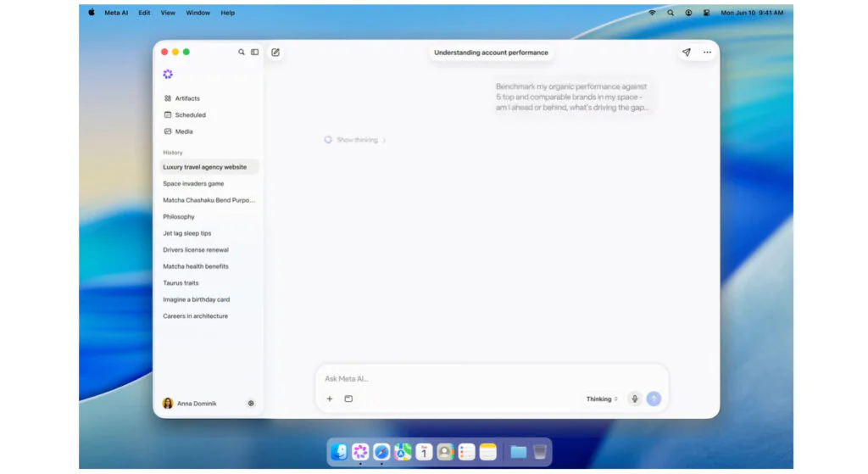Screen dimensions: 868x474
Task: Click the date and time display
Action: [x=752, y=13]
